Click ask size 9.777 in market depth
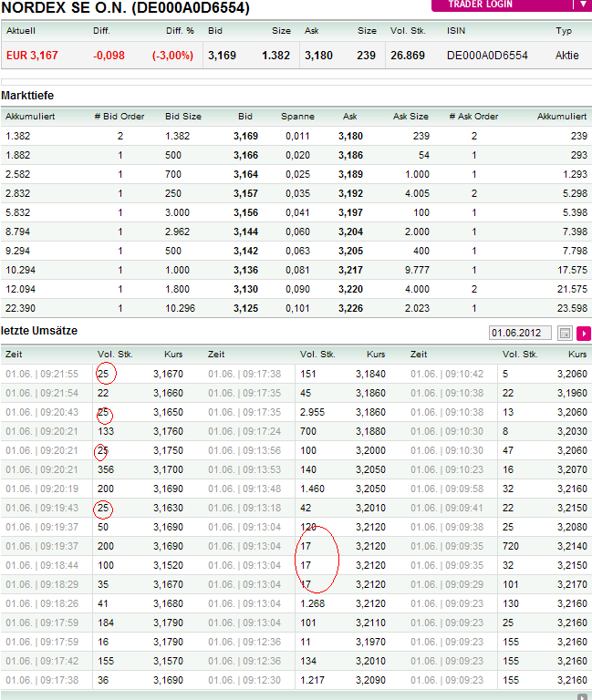 417,270
